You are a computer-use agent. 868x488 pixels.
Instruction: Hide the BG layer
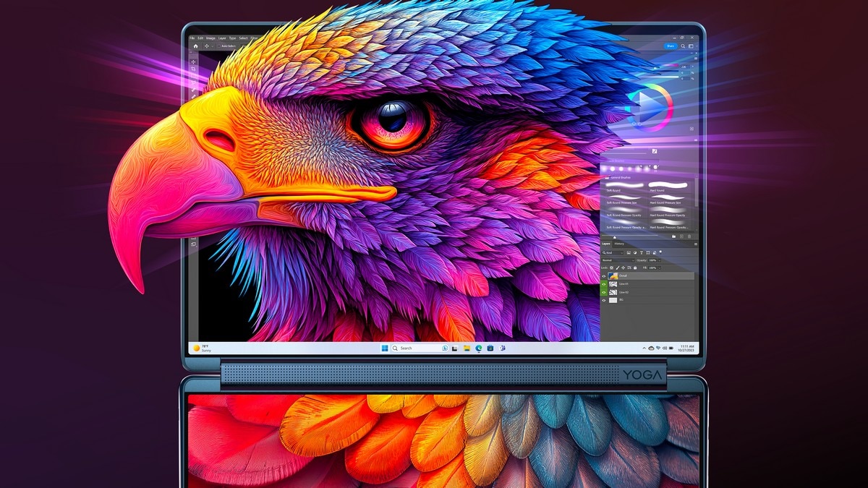coord(604,300)
